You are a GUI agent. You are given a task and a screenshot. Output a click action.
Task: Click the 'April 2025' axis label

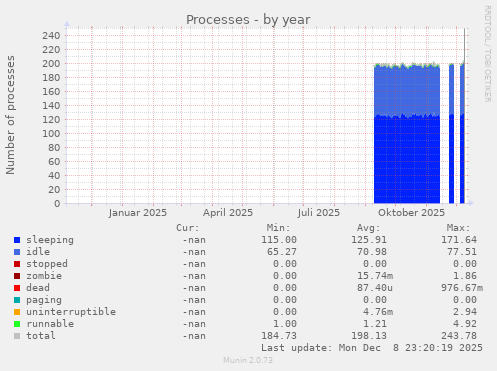(x=228, y=213)
